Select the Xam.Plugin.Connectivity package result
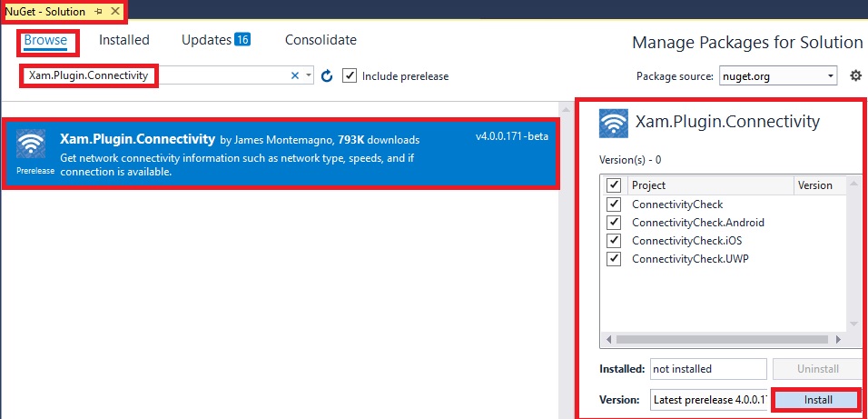Viewport: 868px width, 419px height. [x=280, y=153]
